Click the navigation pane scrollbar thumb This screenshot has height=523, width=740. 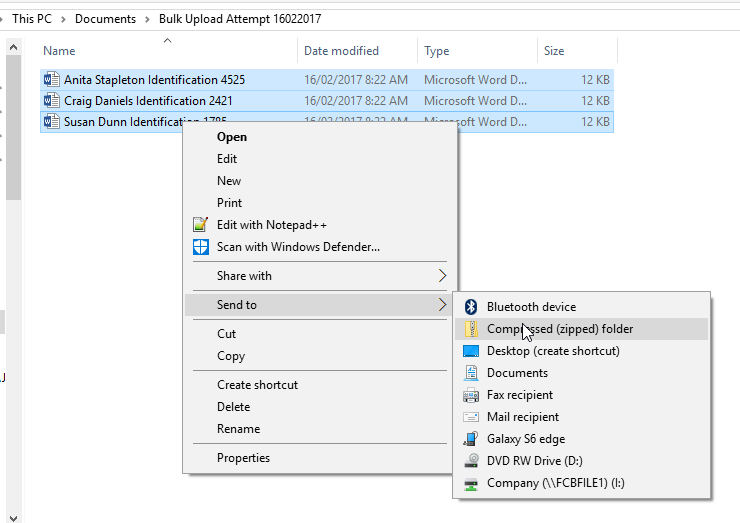(13, 127)
